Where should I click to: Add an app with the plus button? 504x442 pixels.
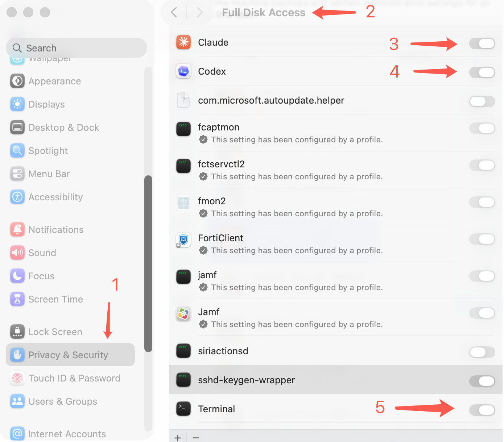tap(178, 438)
